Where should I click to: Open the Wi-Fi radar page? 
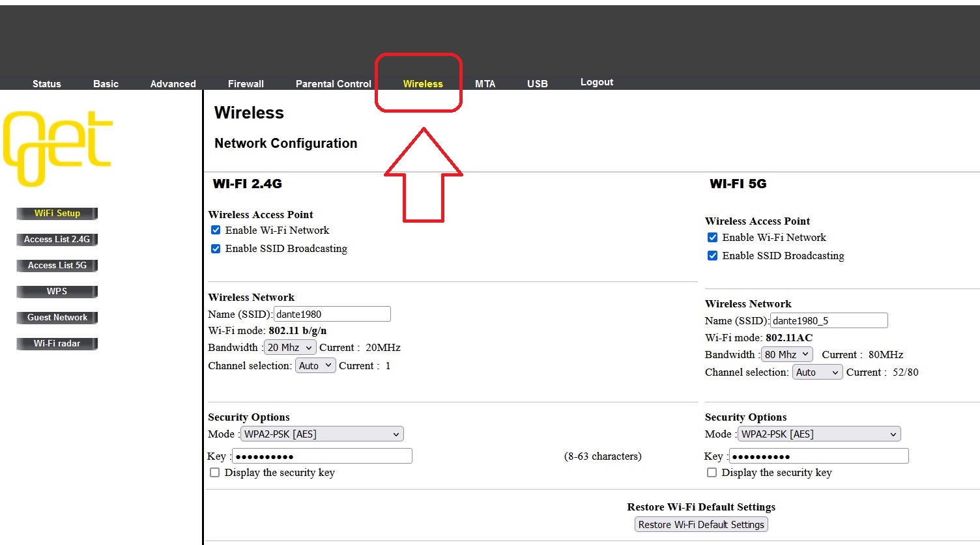point(57,344)
